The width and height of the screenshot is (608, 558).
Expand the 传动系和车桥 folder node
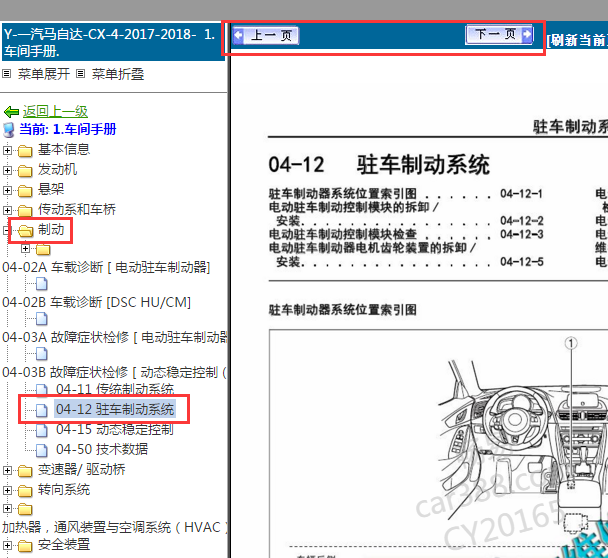pyautogui.click(x=7, y=211)
